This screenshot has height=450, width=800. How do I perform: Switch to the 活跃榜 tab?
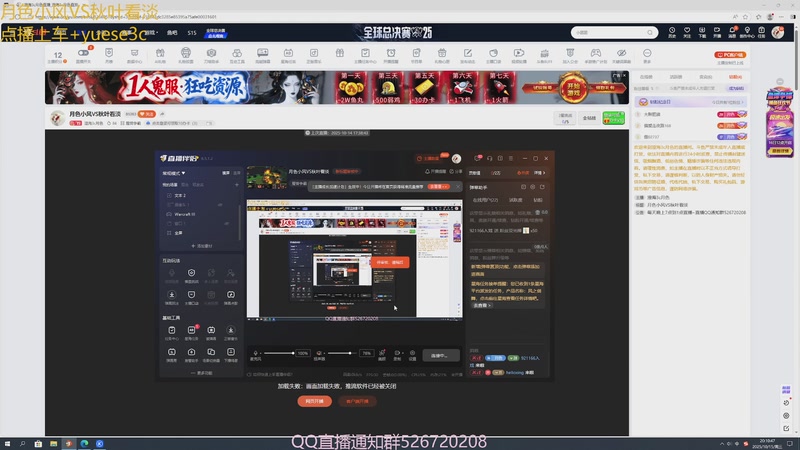coord(676,77)
